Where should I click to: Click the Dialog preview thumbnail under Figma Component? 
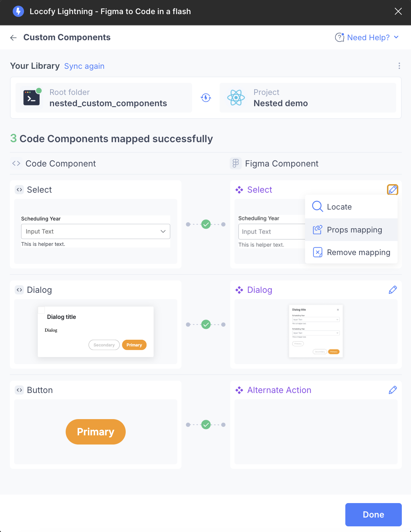(x=316, y=331)
